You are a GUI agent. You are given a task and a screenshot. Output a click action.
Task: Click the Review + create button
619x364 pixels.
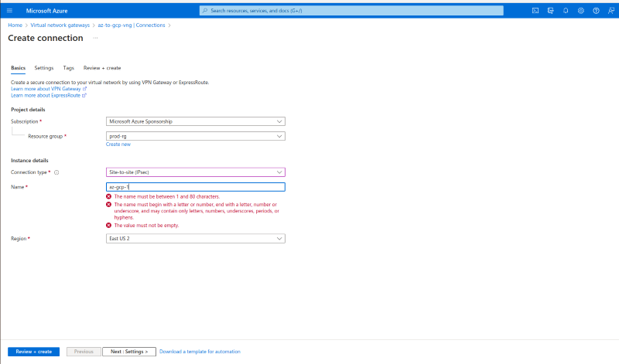click(34, 352)
